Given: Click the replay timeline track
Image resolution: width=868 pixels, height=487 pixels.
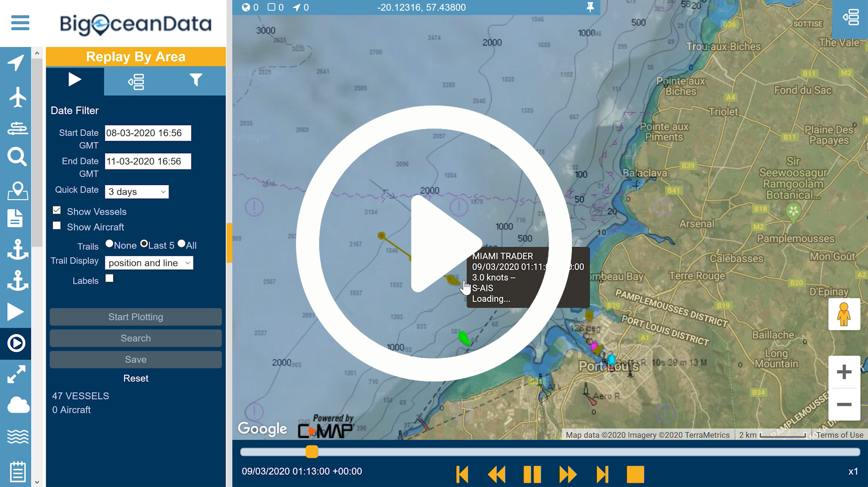Looking at the screenshot, I should (550, 452).
